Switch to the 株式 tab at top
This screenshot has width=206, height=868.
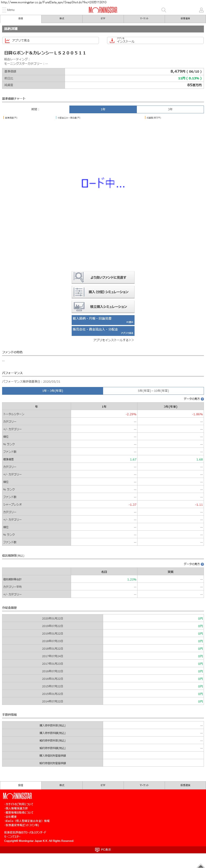(62, 18)
